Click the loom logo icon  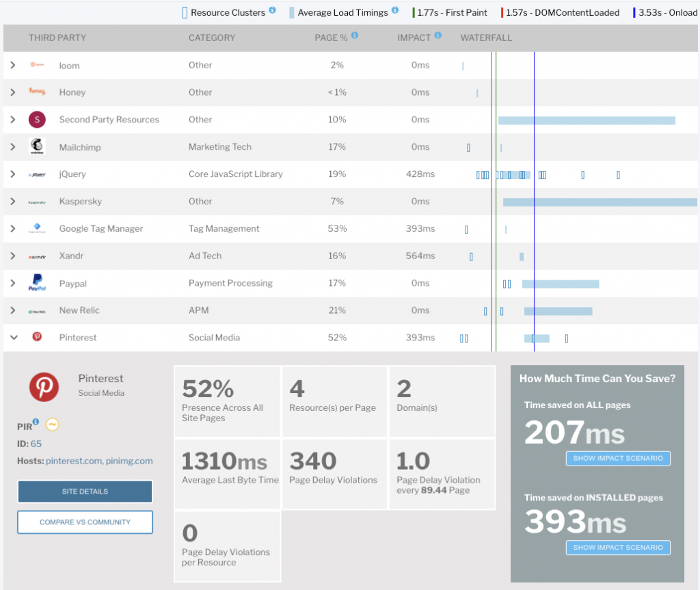[x=37, y=65]
